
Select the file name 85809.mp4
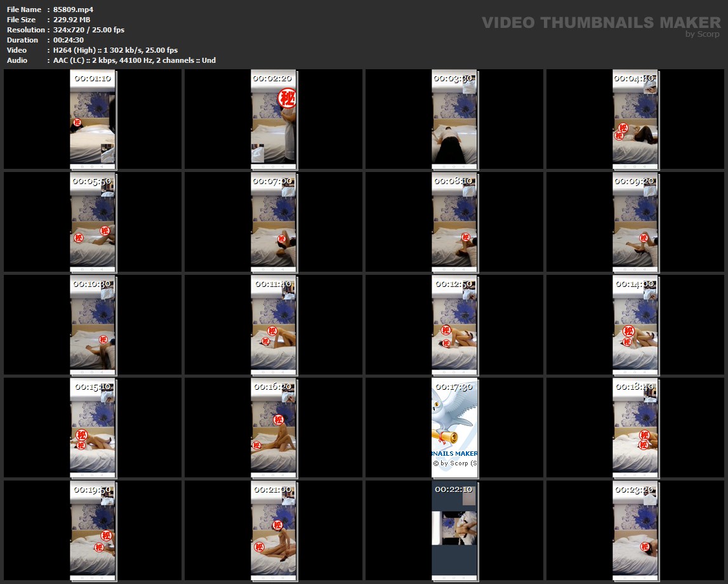click(x=73, y=10)
